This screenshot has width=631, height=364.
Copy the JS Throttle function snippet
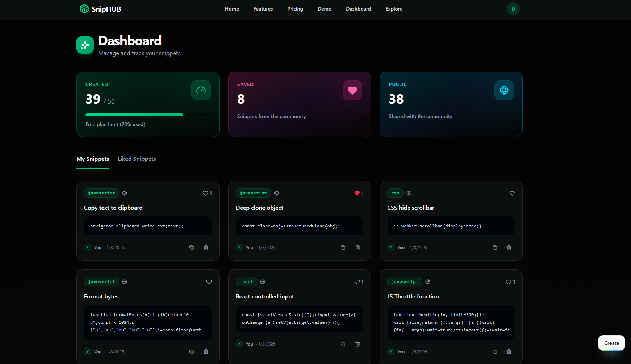pos(495,351)
